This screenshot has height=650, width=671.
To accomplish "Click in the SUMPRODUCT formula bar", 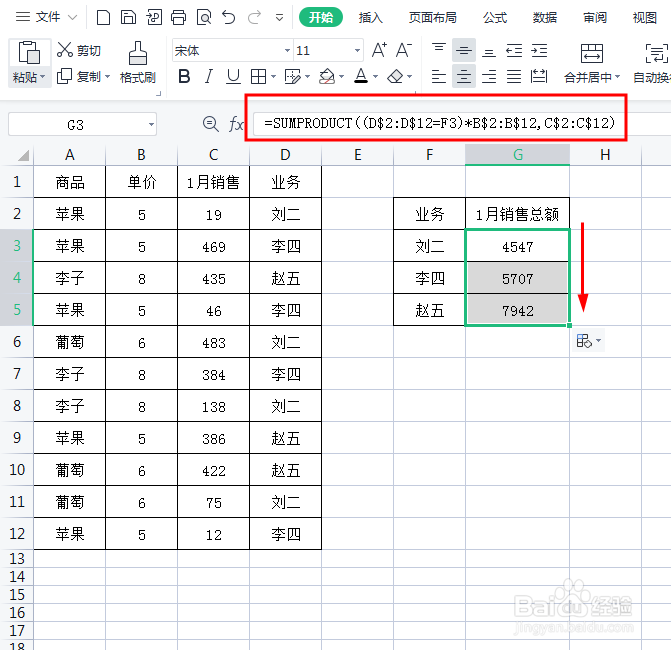I will click(x=439, y=123).
